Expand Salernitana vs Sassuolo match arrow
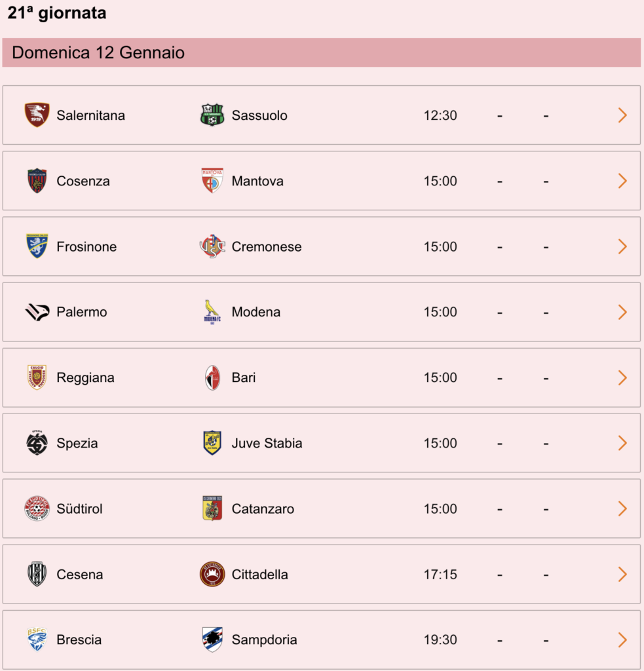Image resolution: width=644 pixels, height=671 pixels. click(x=622, y=115)
